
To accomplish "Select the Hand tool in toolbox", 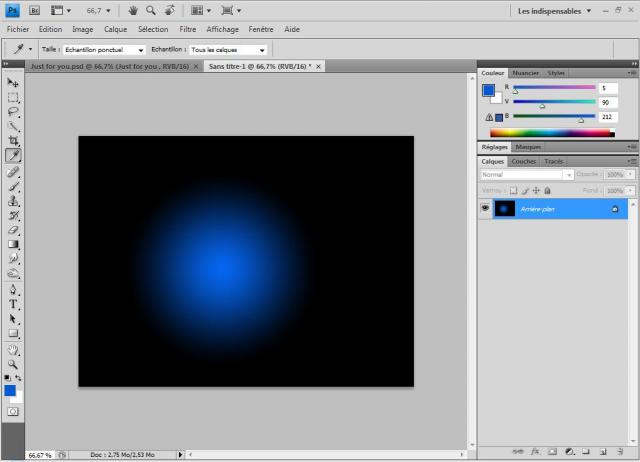I will coord(13,350).
